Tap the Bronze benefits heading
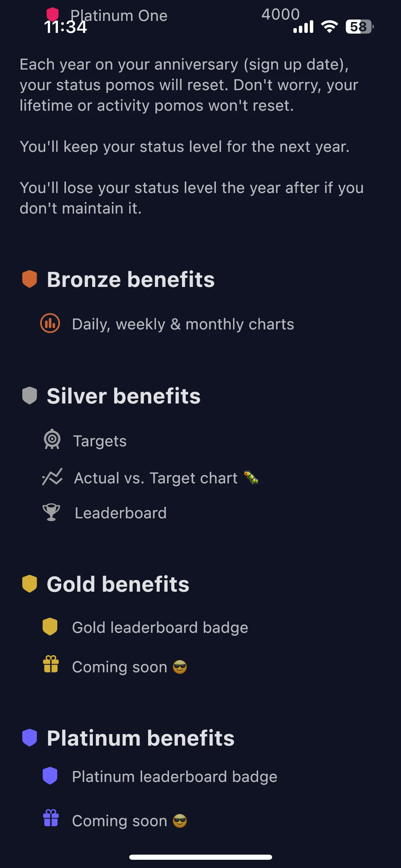 131,279
